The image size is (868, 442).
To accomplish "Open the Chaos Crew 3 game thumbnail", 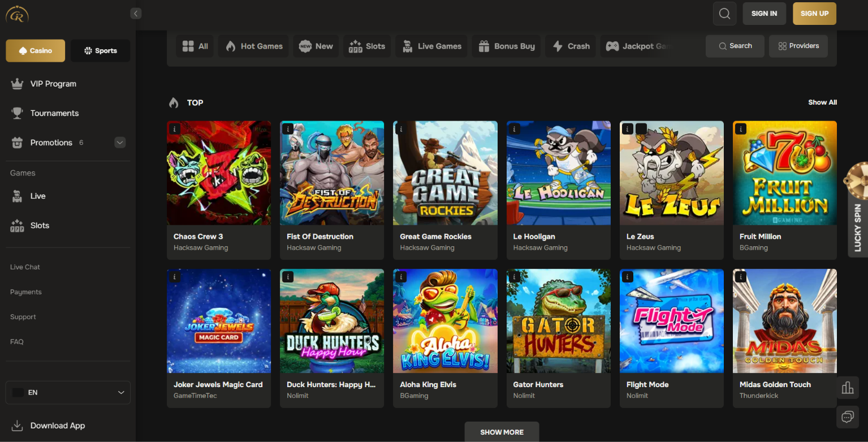I will coord(219,173).
